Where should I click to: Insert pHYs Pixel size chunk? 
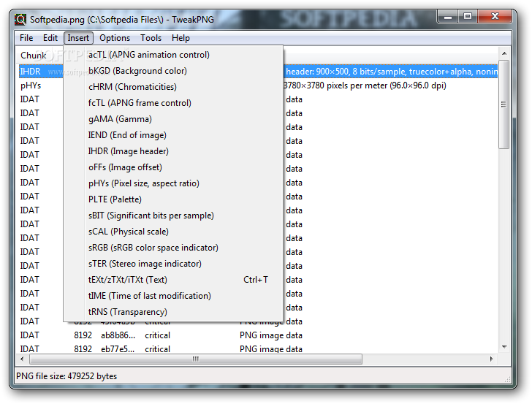coord(173,183)
